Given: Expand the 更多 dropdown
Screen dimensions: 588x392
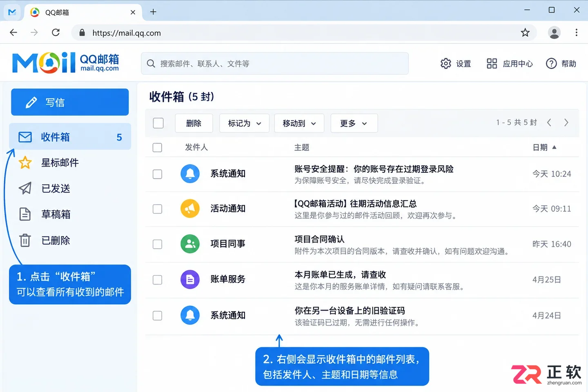Looking at the screenshot, I should pyautogui.click(x=354, y=123).
